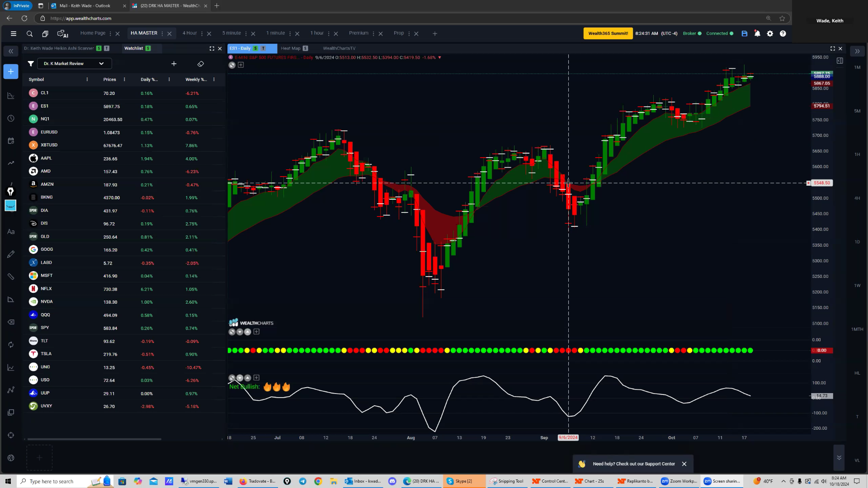Switch to the 4 Hour workspace tab
This screenshot has height=488, width=868.
pyautogui.click(x=189, y=33)
